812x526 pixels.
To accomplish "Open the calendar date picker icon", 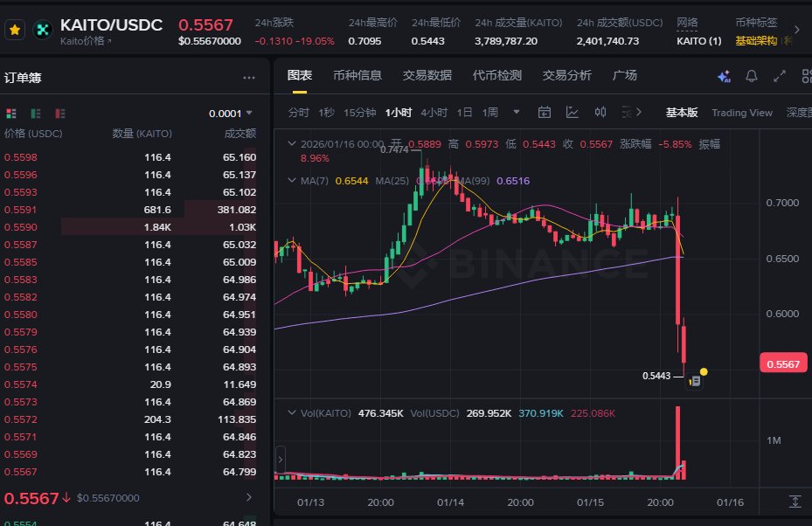I will point(545,113).
